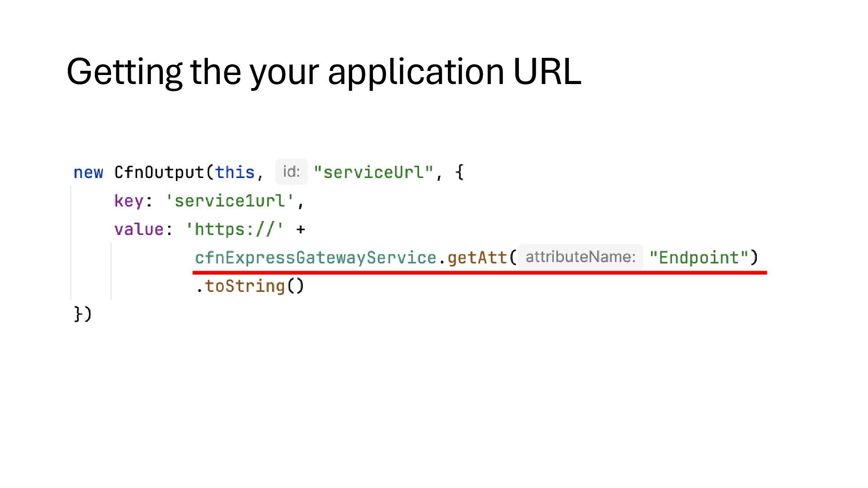Click the cfnExpressGatewayService identifier

click(316, 258)
